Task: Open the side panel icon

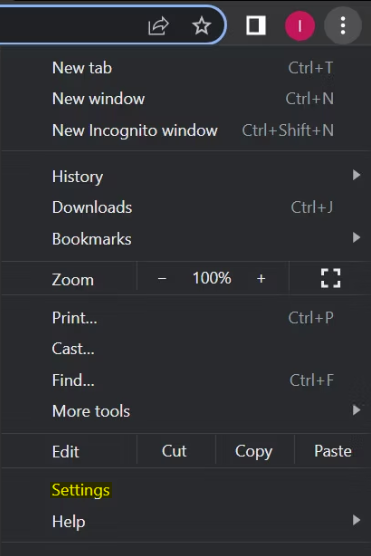Action: [256, 26]
